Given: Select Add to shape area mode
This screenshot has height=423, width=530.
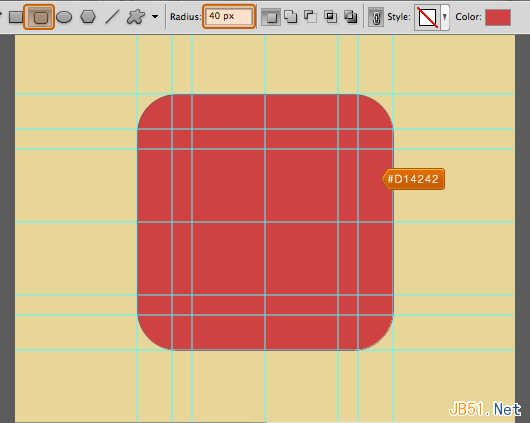Looking at the screenshot, I should pos(291,17).
